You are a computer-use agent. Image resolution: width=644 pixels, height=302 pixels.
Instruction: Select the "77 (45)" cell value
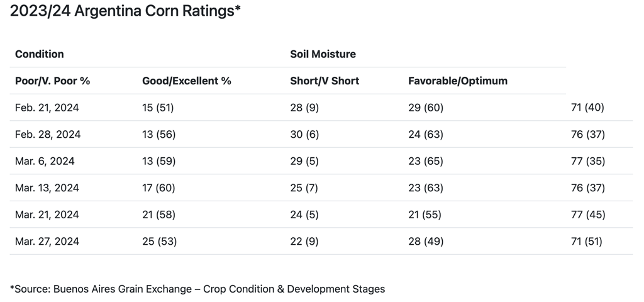(587, 215)
